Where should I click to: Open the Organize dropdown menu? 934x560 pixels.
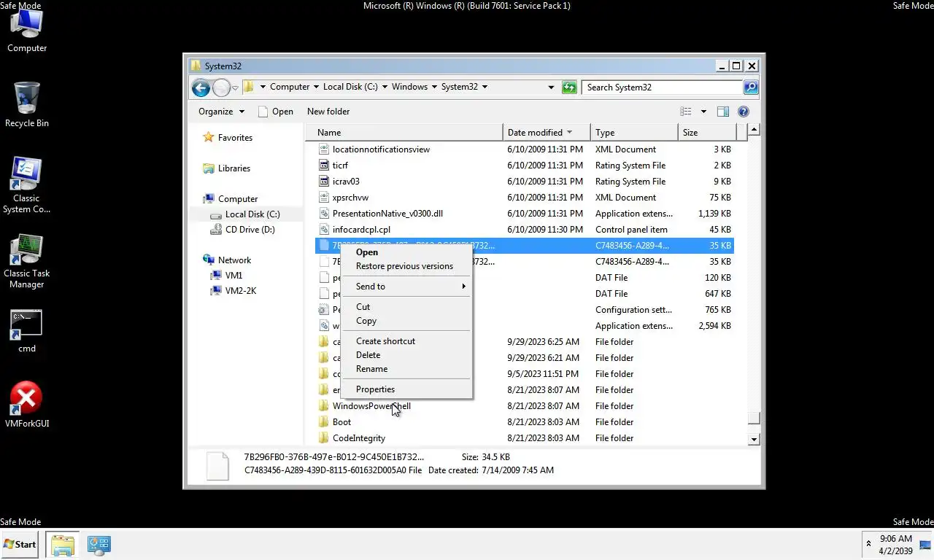point(221,112)
